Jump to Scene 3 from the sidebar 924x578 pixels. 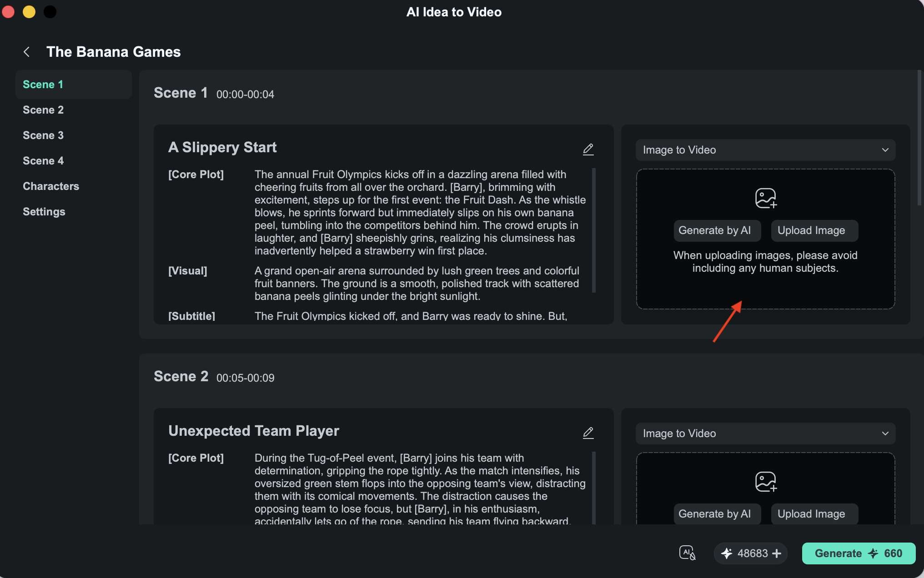(x=43, y=135)
